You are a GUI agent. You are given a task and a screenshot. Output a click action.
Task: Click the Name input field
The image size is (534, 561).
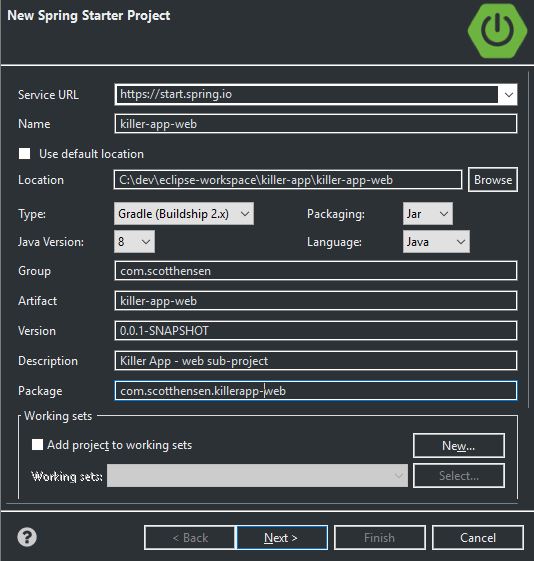click(316, 124)
